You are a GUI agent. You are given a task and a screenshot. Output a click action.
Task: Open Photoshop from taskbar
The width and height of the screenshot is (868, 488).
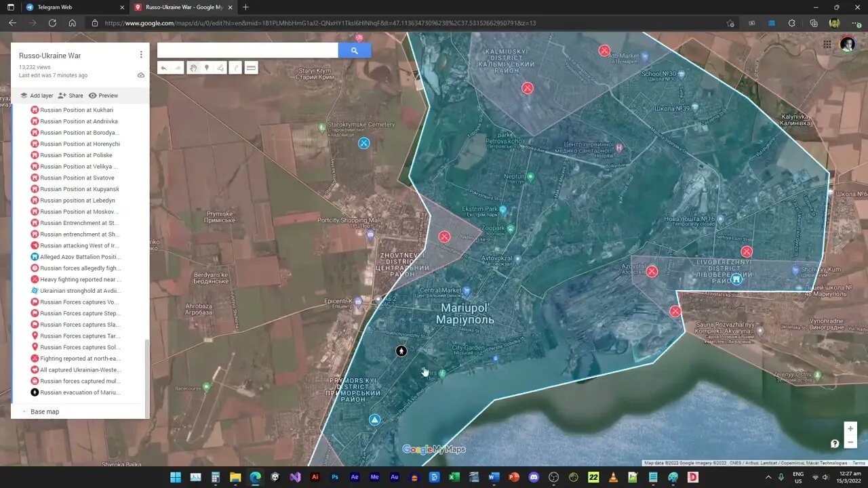coord(335,477)
